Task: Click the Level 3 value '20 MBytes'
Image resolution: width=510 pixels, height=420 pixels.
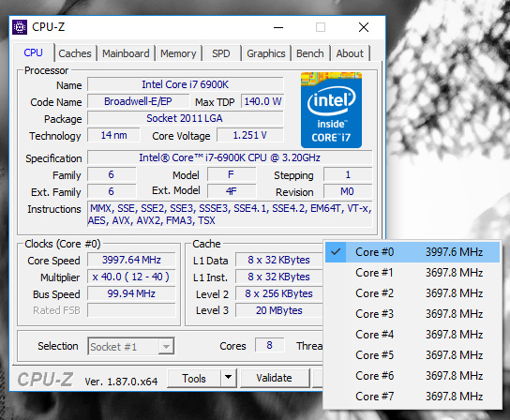Action: coord(278,310)
